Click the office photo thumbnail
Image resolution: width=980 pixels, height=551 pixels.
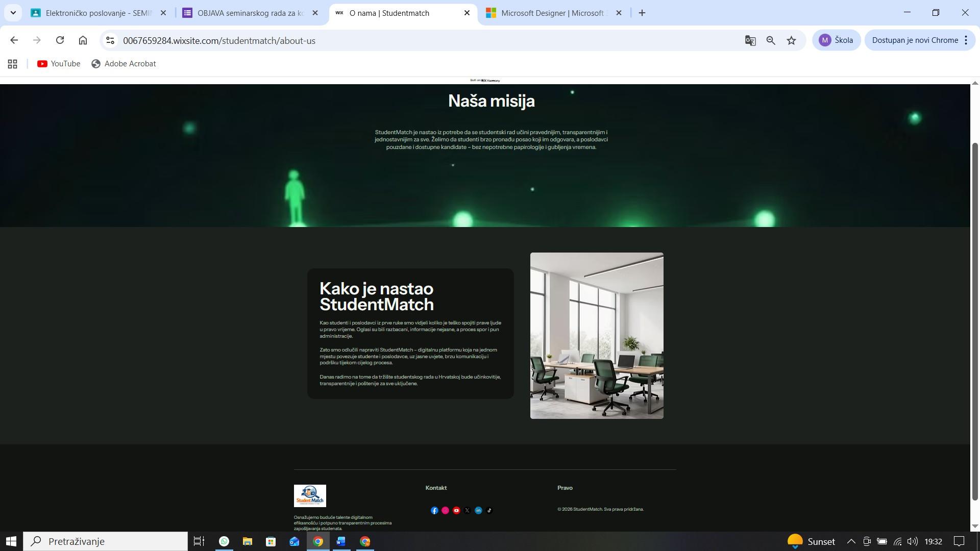click(597, 335)
